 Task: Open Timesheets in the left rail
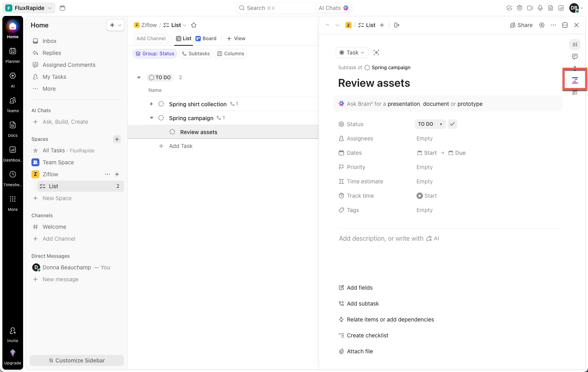pyautogui.click(x=13, y=178)
